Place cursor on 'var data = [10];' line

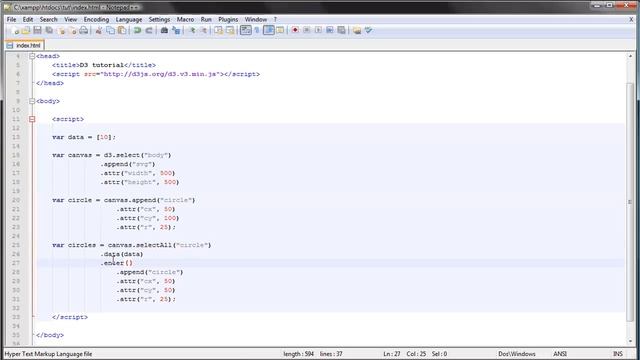point(84,137)
